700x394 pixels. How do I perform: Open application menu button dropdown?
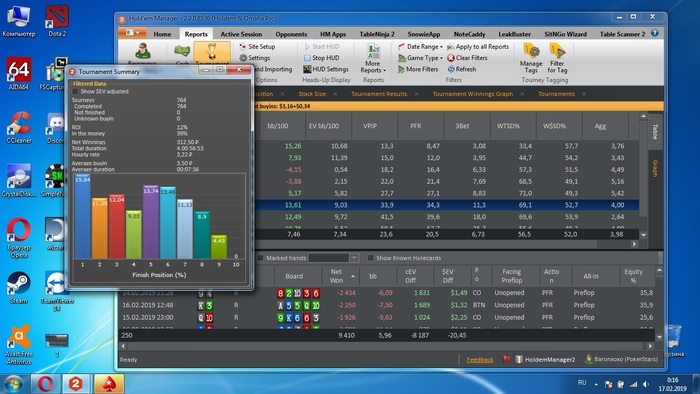coord(133,33)
